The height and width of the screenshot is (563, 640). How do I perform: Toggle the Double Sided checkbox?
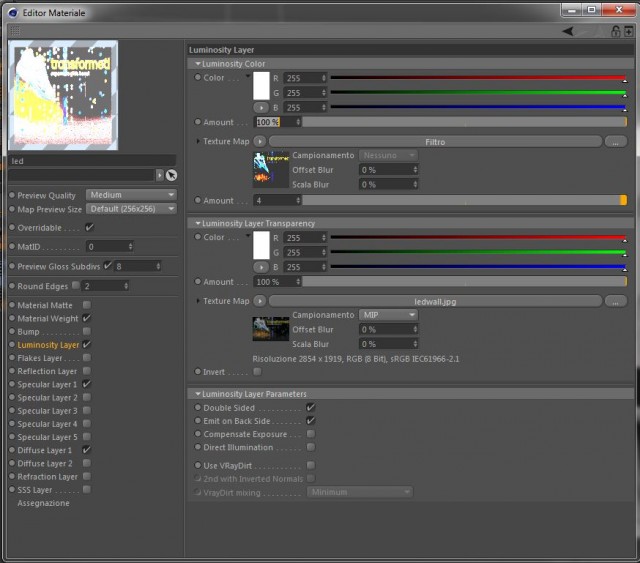coord(311,407)
